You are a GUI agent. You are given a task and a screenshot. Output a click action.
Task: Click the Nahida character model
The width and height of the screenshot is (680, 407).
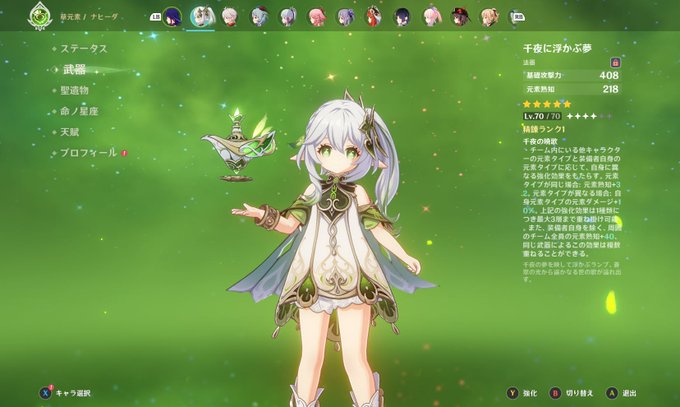click(336, 249)
